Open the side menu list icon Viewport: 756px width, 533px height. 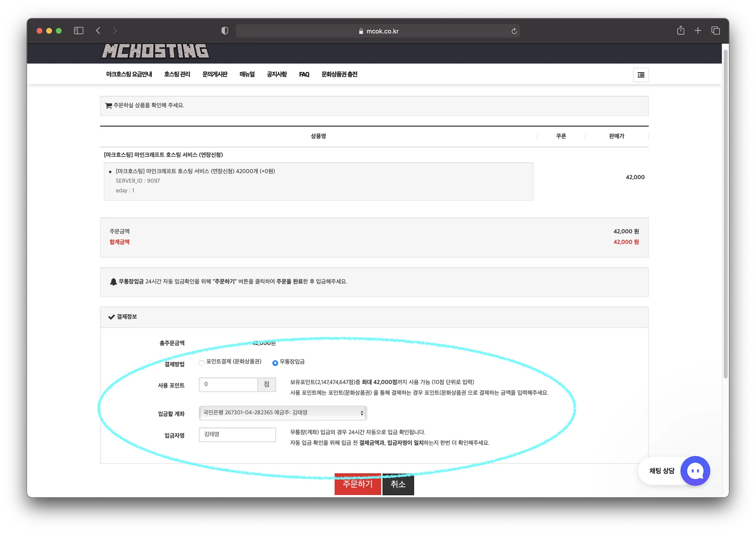tap(641, 75)
